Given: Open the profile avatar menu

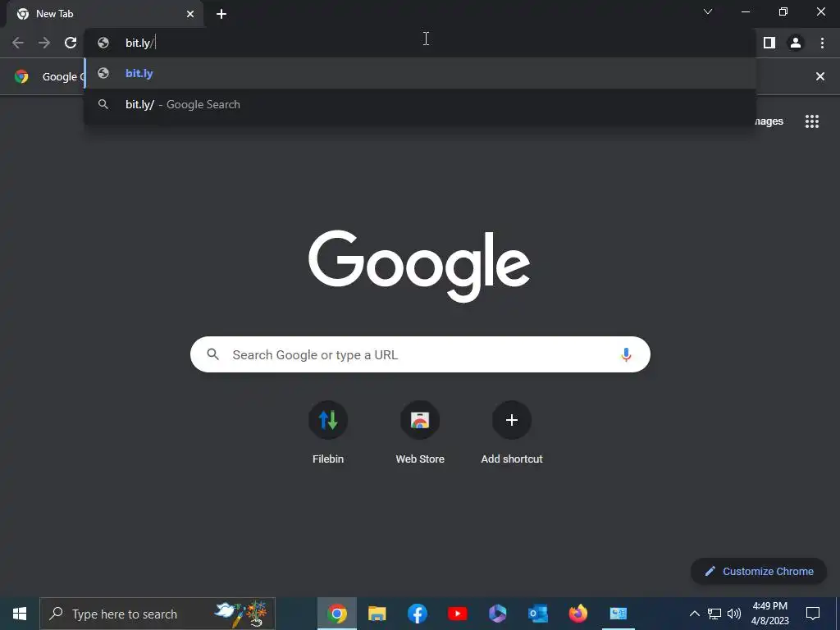Looking at the screenshot, I should [796, 43].
